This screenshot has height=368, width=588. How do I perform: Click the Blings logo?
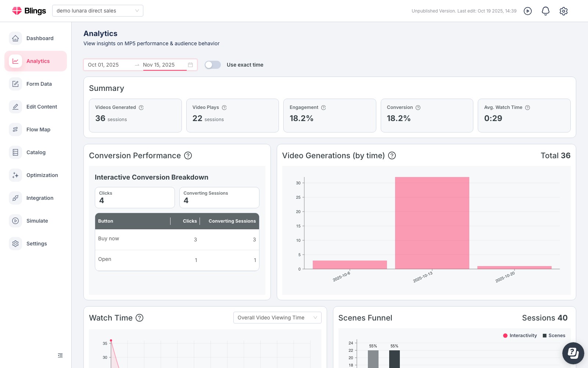29,11
